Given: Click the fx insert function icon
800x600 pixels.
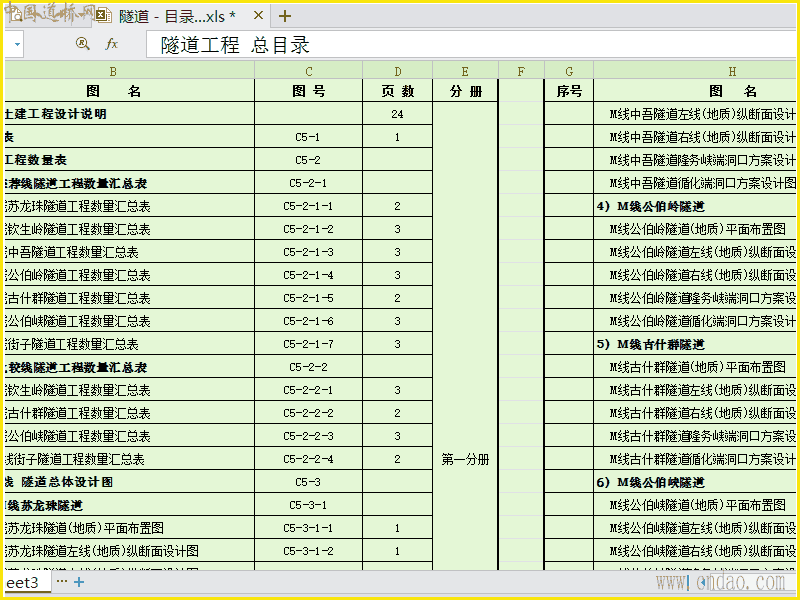Looking at the screenshot, I should 111,44.
